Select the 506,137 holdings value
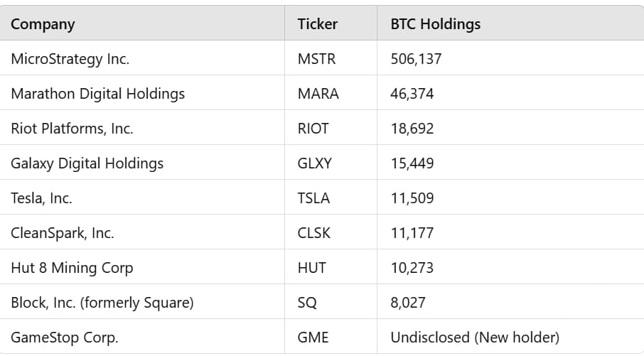 (x=416, y=59)
